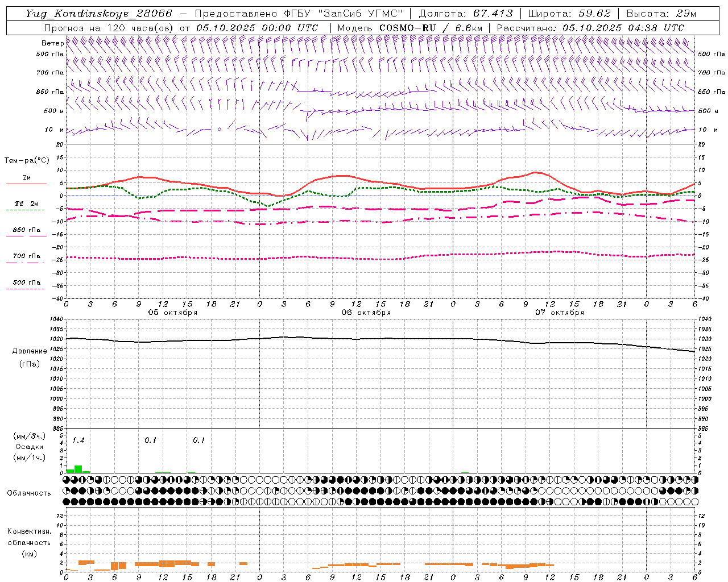Select the text Предоставлено ФГБУ "ЗапСиб УГМС"
The width and height of the screenshot is (728, 582).
[299, 14]
